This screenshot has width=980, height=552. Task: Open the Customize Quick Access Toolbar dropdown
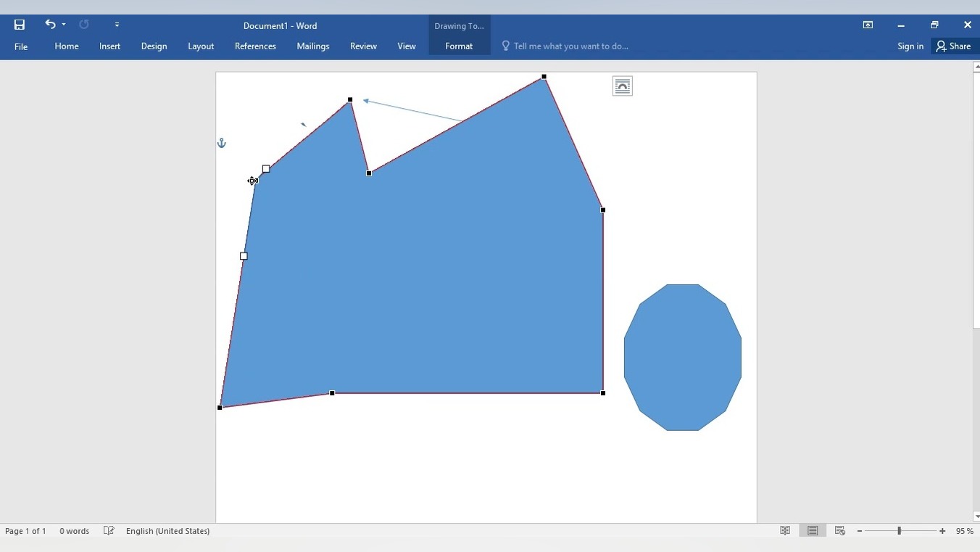point(117,25)
